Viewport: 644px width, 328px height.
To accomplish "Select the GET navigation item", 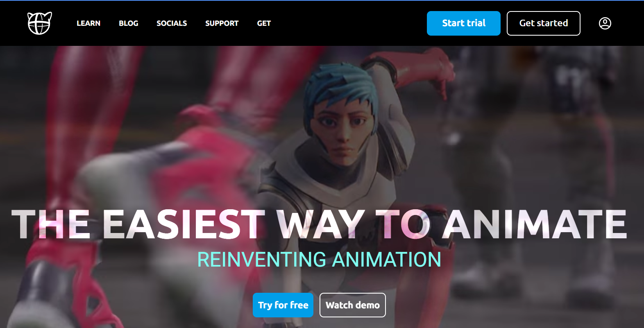I will pyautogui.click(x=264, y=23).
